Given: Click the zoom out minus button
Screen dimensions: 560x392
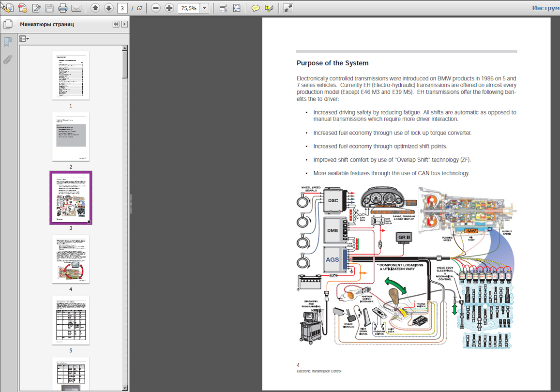Looking at the screenshot, I should click(155, 8).
